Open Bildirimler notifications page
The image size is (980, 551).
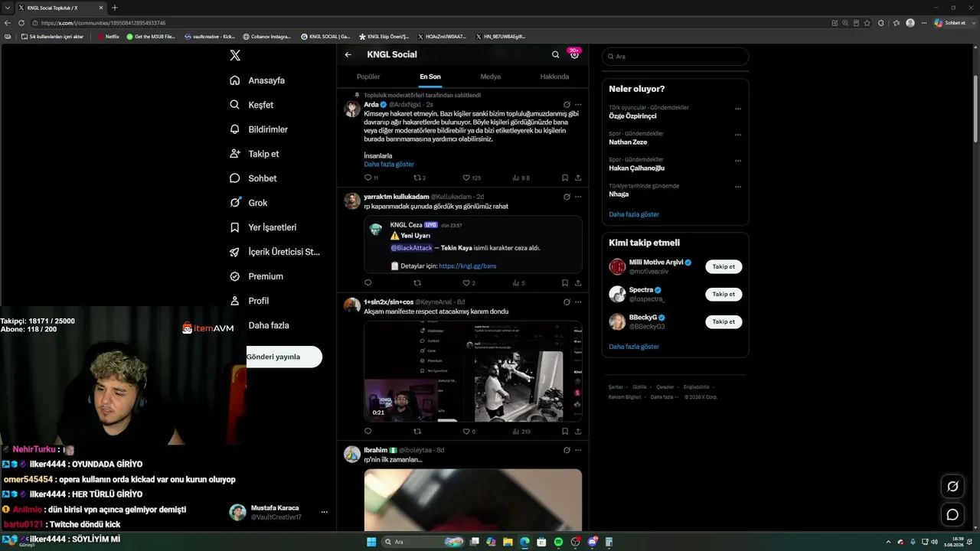tap(259, 129)
